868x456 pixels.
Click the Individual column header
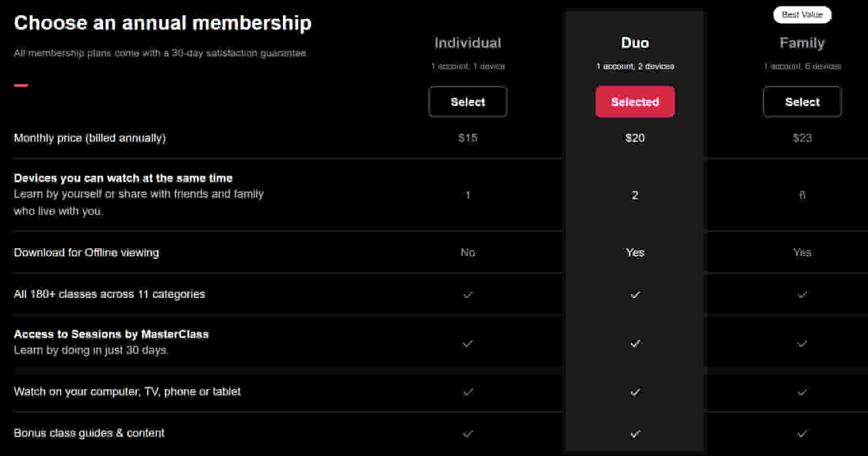pos(467,42)
